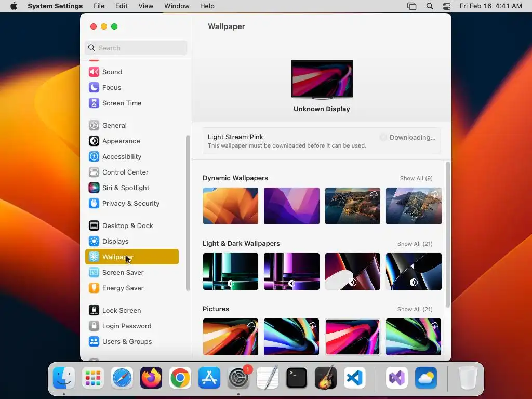
Task: Select Wallpaper in the sidebar
Action: coord(131,257)
